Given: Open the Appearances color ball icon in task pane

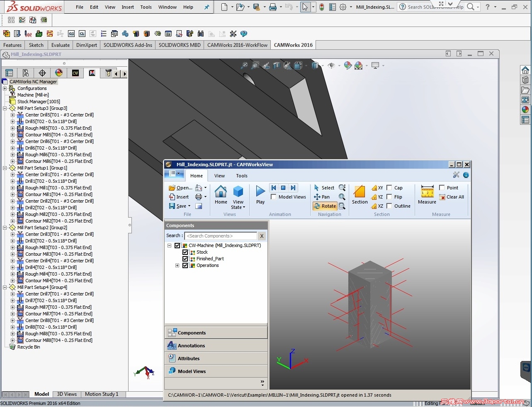Looking at the screenshot, I should 525,110.
